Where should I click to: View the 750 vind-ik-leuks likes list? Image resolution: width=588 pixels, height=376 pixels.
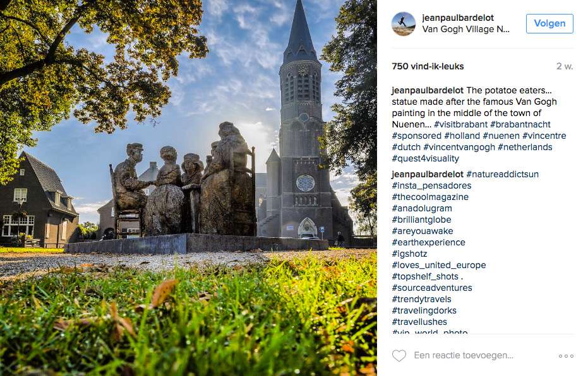pyautogui.click(x=428, y=66)
